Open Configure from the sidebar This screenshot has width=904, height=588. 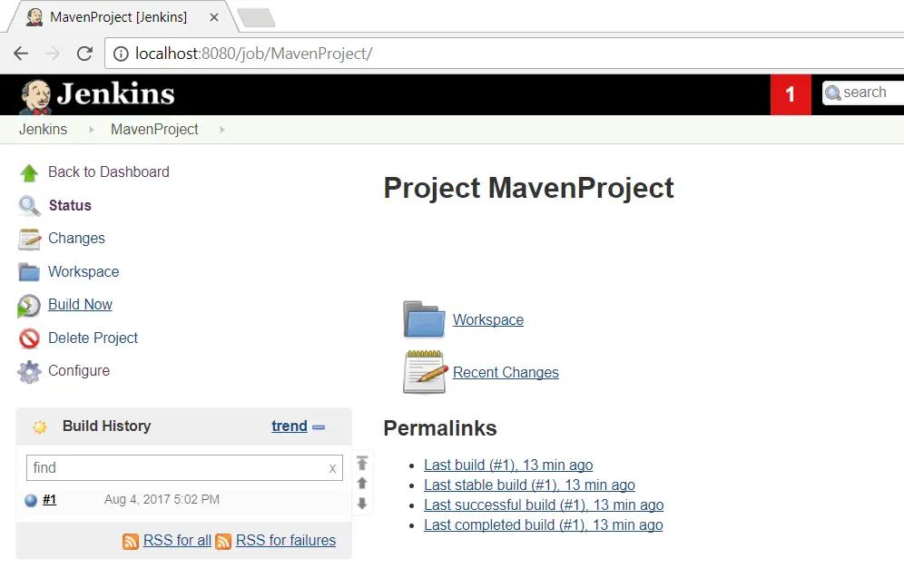point(79,371)
